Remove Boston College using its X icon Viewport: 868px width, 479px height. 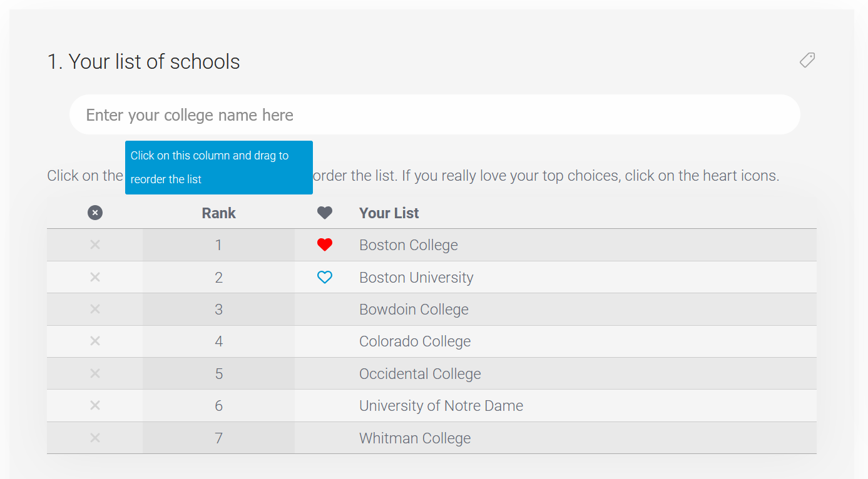tap(94, 245)
